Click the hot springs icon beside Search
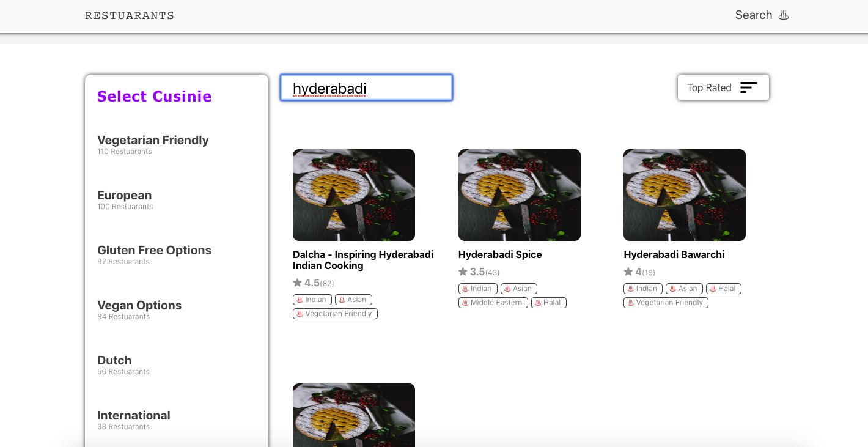868x447 pixels. click(x=783, y=15)
